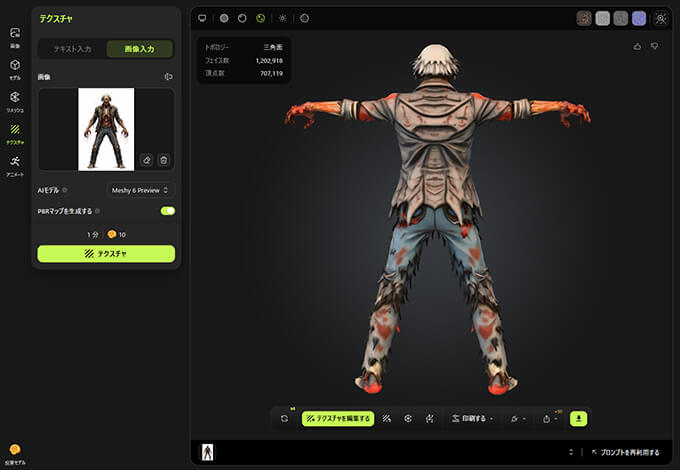The height and width of the screenshot is (470, 680).
Task: Click the thumbs up icon
Action: coord(638,46)
